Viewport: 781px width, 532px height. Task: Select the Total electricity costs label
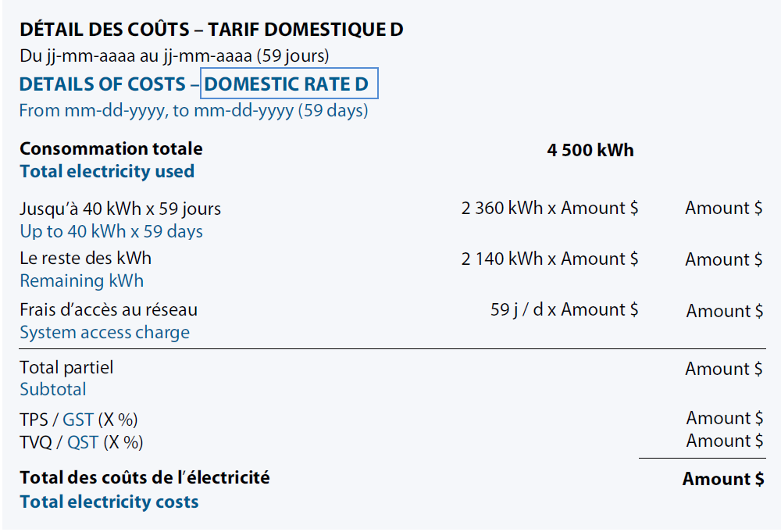pyautogui.click(x=109, y=502)
